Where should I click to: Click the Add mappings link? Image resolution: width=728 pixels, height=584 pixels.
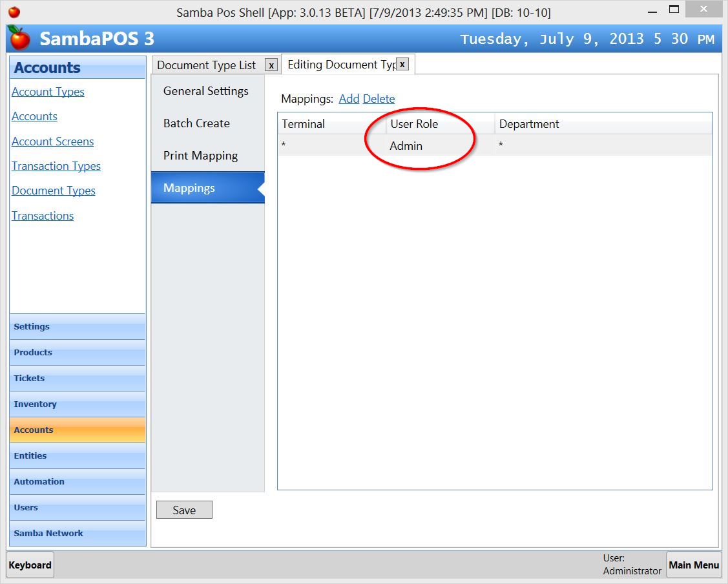[x=349, y=99]
